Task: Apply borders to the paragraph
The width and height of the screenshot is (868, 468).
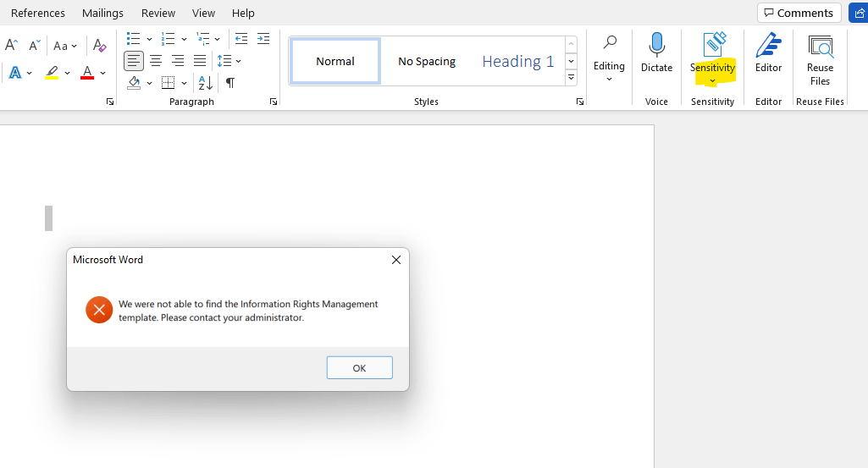Action: pos(168,83)
